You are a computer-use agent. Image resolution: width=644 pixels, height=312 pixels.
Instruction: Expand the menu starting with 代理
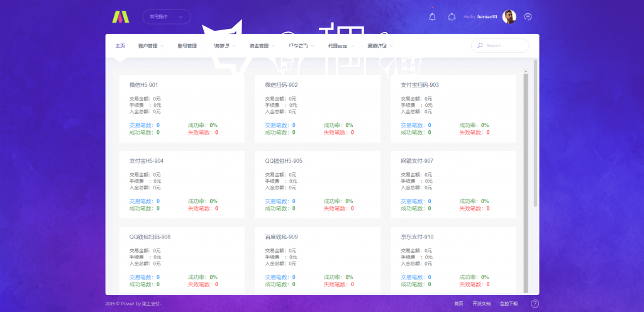[x=341, y=46]
